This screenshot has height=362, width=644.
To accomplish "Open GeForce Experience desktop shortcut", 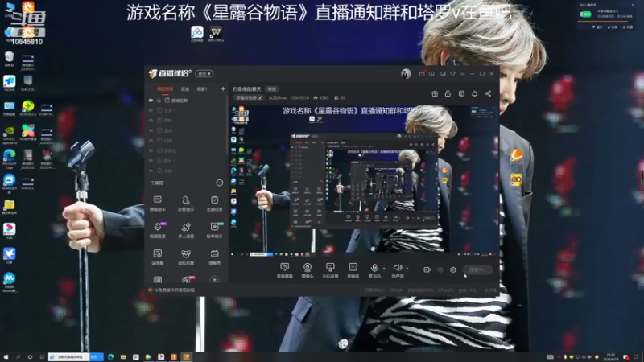I will tap(9, 135).
